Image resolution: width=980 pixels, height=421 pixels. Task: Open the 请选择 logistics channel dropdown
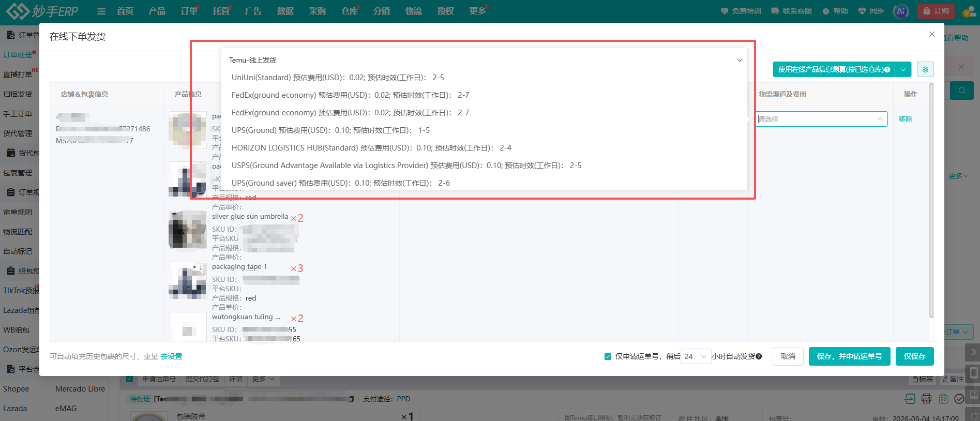(821, 119)
